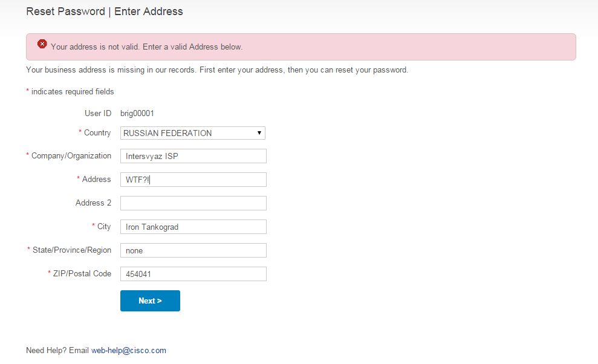Open the Country dropdown arrow
The image size is (598, 364).
(x=259, y=133)
